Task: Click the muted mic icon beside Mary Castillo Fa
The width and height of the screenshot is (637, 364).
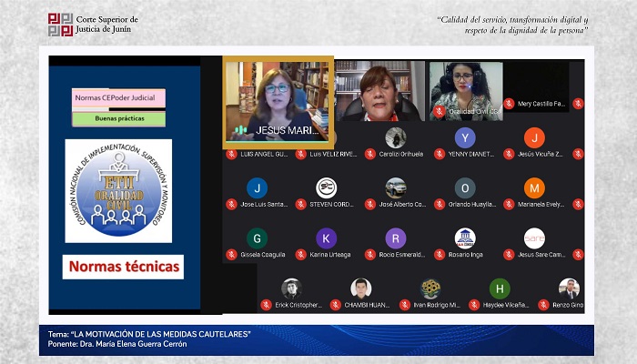Action: (x=509, y=104)
